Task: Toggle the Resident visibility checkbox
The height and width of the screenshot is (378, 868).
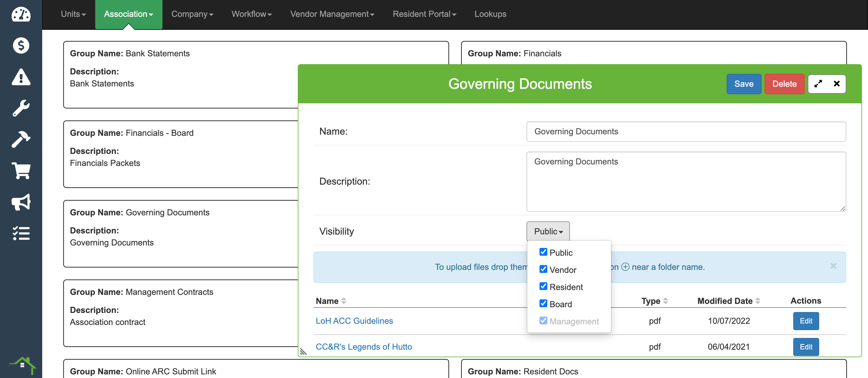Action: pyautogui.click(x=543, y=286)
